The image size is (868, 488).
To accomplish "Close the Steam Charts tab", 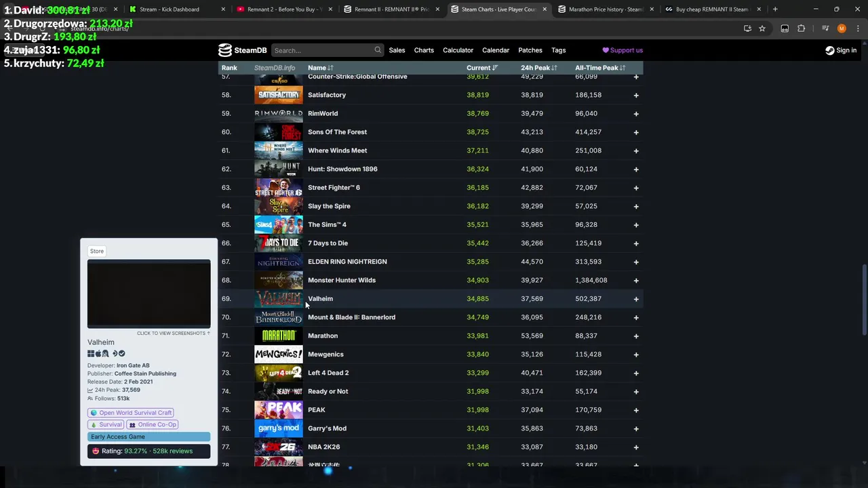I will point(545,9).
